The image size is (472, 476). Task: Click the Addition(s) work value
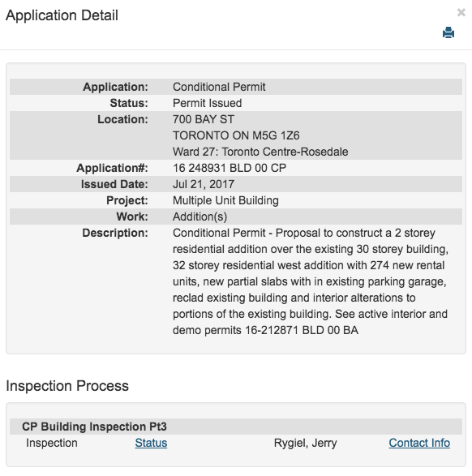[x=200, y=217]
